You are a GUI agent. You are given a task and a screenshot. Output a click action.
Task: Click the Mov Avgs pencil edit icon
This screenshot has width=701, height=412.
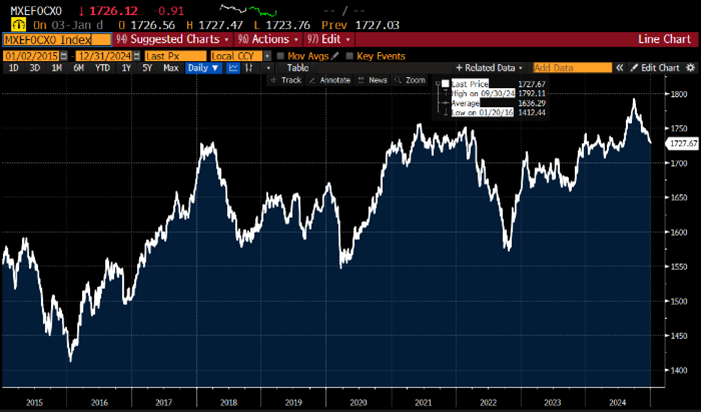[x=336, y=55]
